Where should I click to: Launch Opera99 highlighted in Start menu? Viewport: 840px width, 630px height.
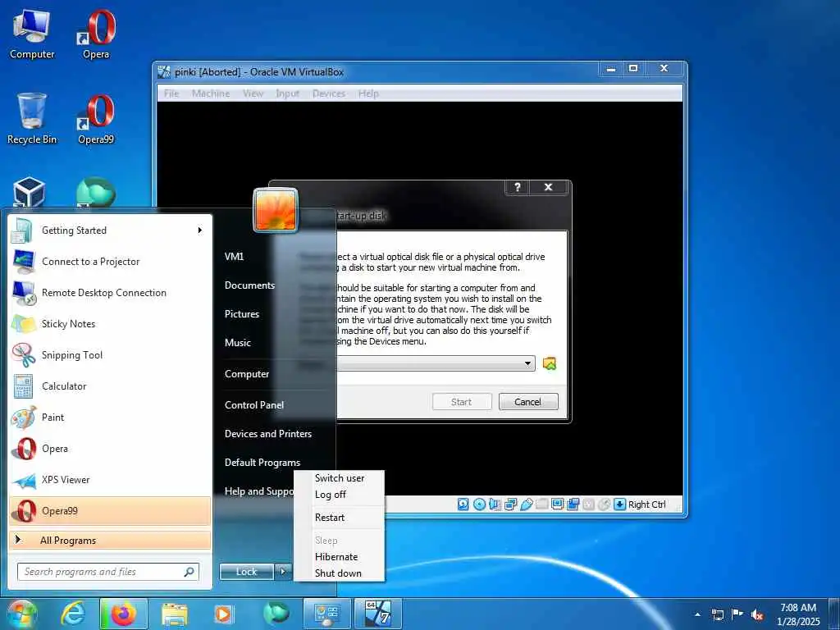click(111, 511)
